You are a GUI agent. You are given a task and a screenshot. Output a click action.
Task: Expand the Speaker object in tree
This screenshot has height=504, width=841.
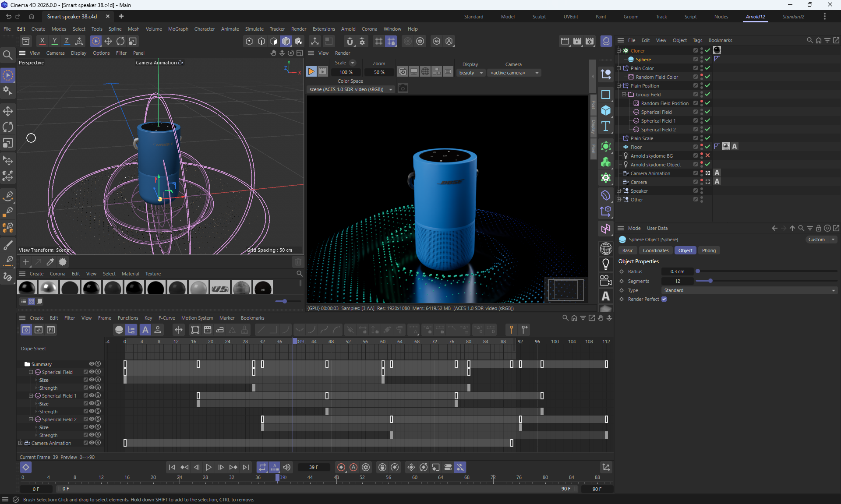point(619,191)
